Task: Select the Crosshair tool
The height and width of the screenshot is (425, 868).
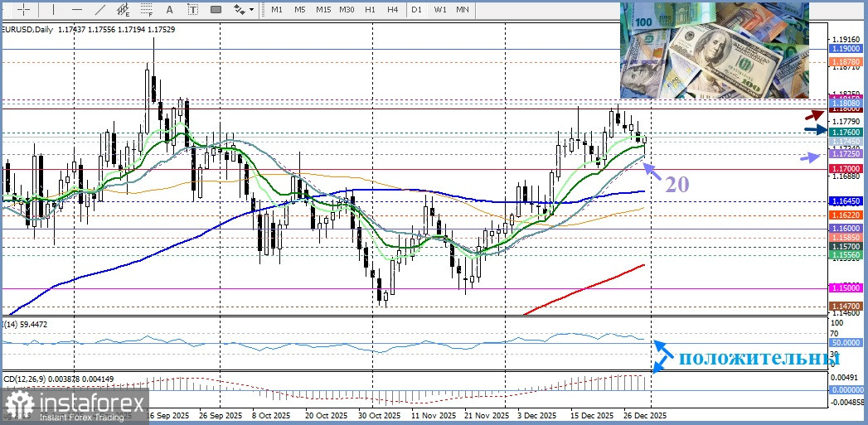Action: [25, 9]
